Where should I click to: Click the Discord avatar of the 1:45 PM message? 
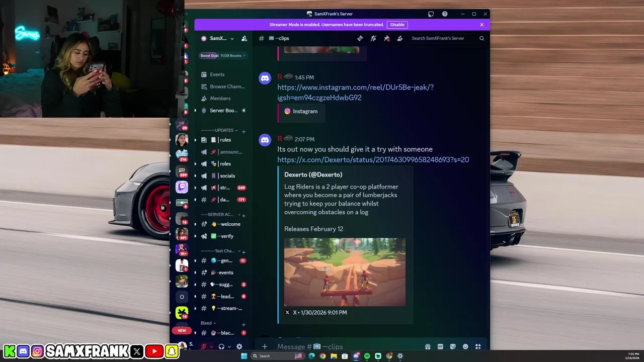tap(265, 78)
